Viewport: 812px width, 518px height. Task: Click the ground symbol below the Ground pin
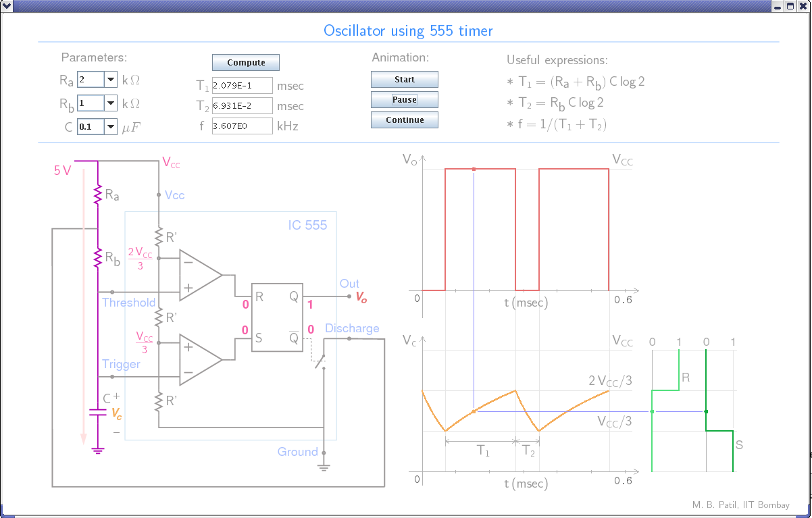pos(324,465)
